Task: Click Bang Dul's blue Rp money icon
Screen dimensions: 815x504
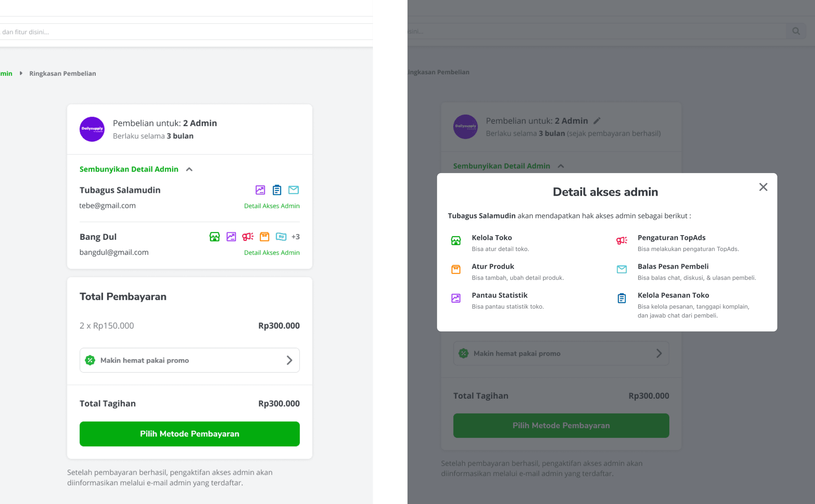Action: (281, 237)
